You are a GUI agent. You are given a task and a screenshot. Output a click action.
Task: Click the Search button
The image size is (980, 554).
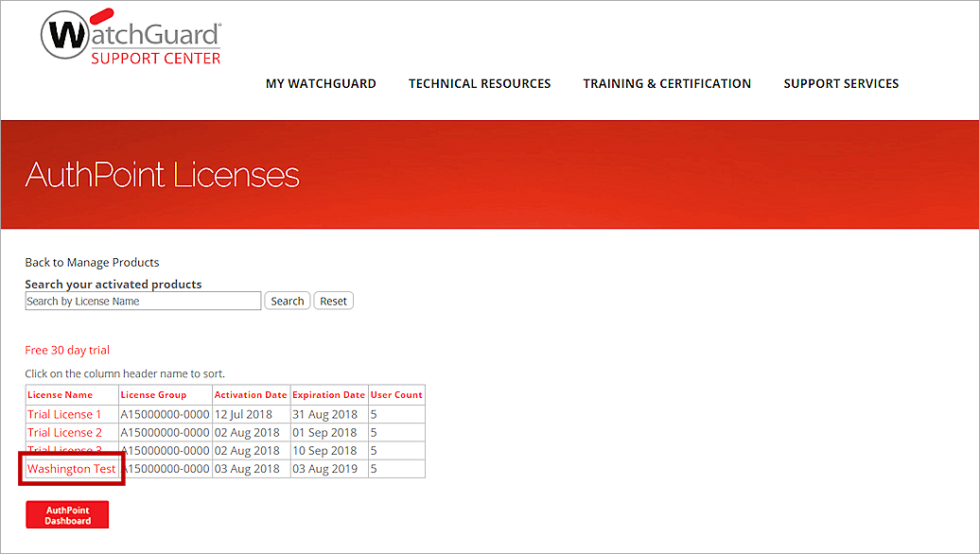[x=287, y=300]
